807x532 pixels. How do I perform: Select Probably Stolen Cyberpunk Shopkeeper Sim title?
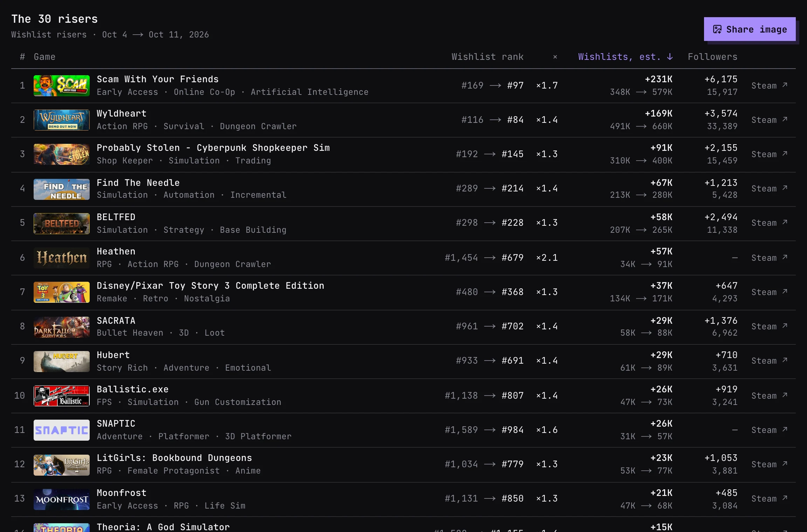coord(213,148)
